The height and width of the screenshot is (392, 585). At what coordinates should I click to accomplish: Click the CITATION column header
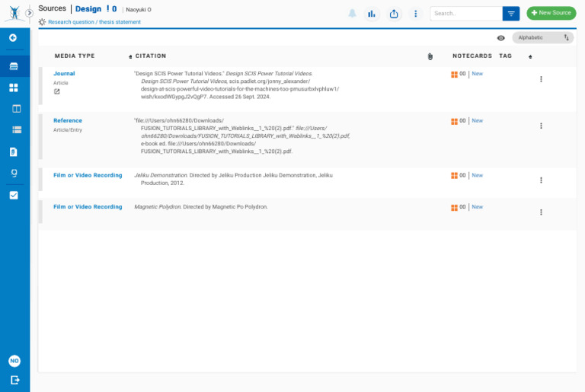click(151, 56)
